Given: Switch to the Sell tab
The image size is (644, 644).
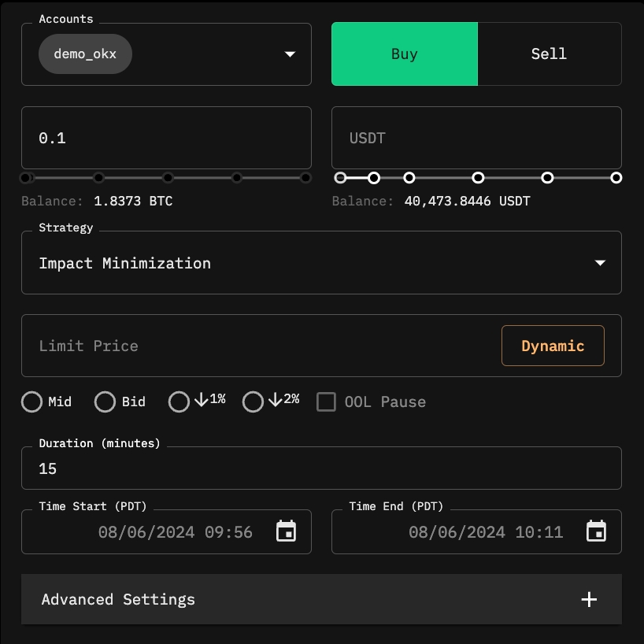Looking at the screenshot, I should point(549,54).
